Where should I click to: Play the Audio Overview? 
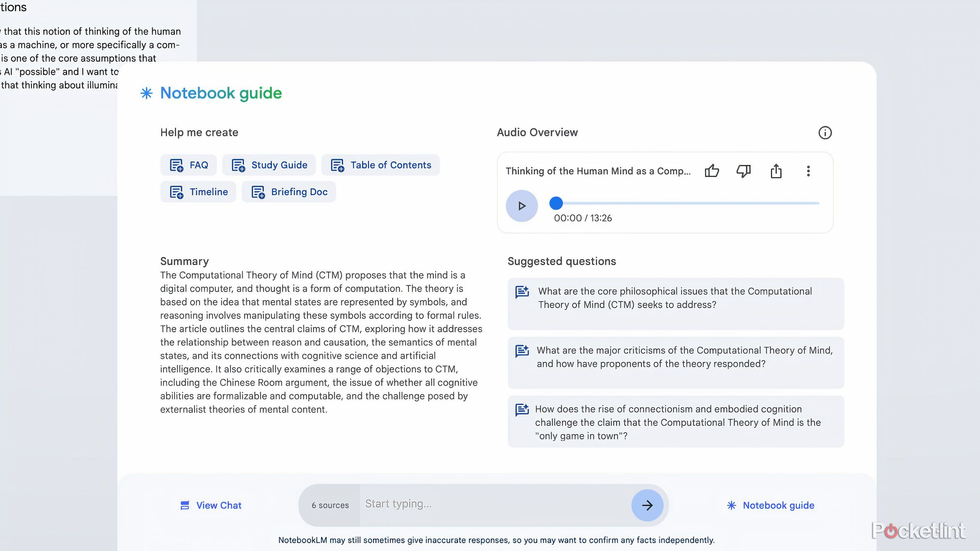(x=521, y=206)
